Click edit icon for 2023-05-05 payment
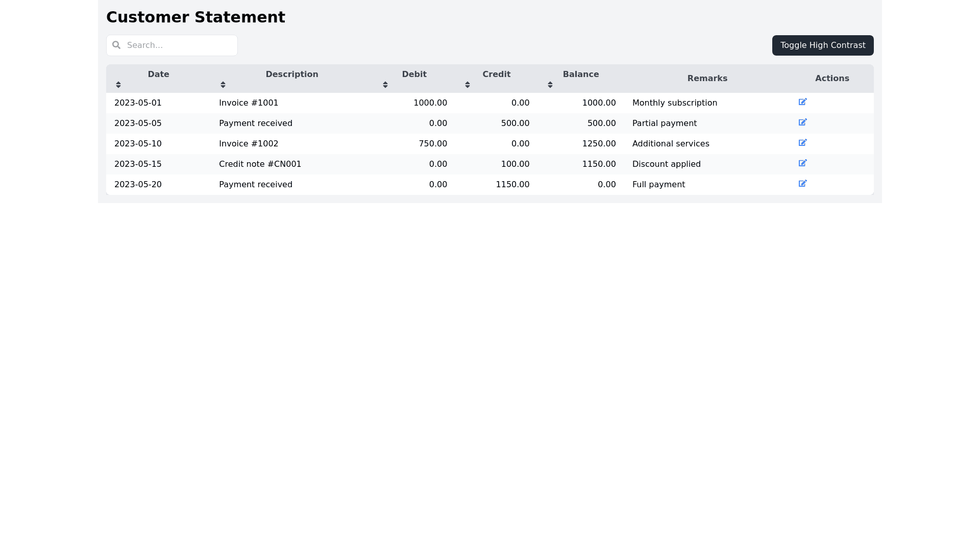980x551 pixels. point(802,122)
